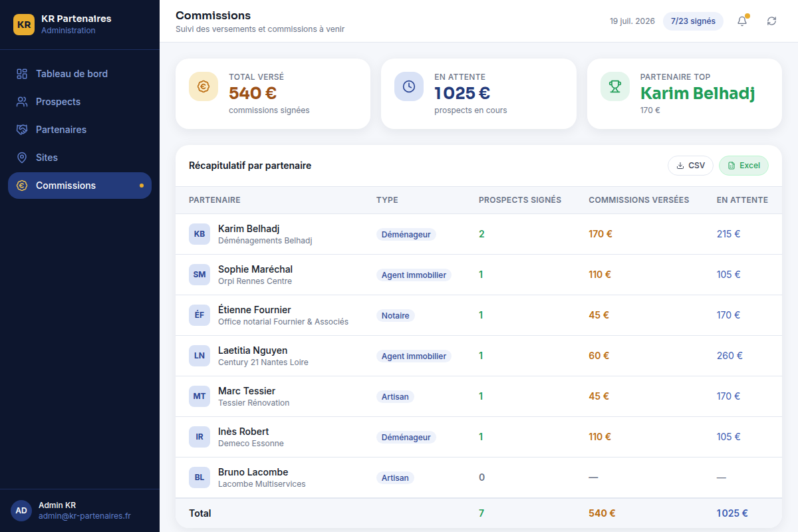Screen dimensions: 798x532
Task: Click the Type column header
Action: tap(387, 200)
